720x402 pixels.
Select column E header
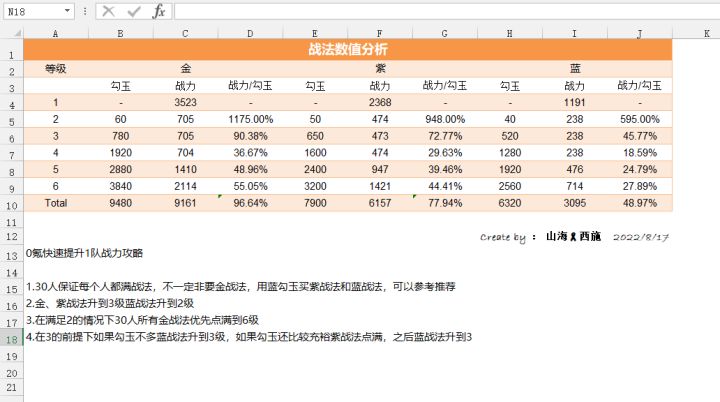tap(315, 34)
